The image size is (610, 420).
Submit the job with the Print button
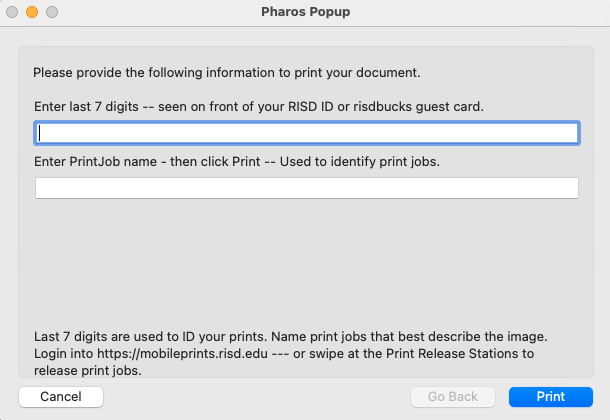[x=550, y=397]
